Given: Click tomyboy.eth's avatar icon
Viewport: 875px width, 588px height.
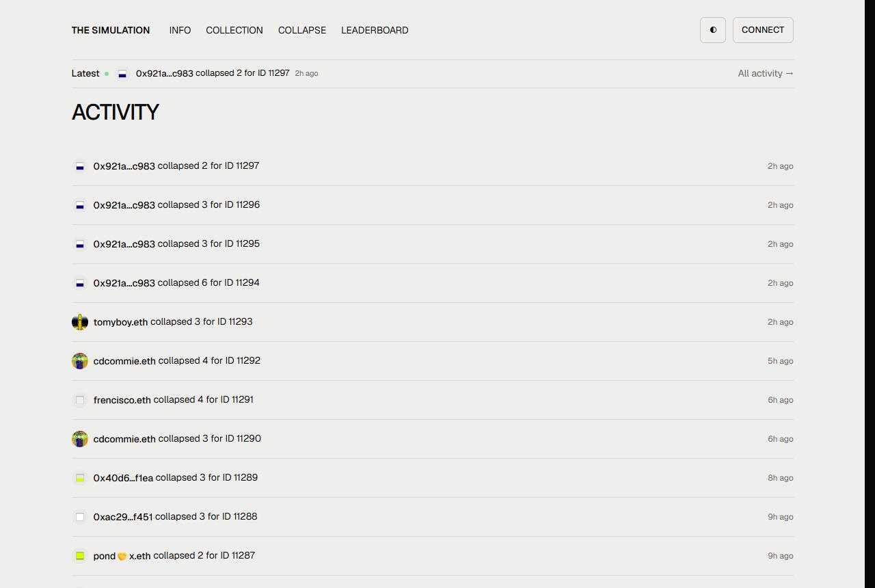Looking at the screenshot, I should 80,322.
